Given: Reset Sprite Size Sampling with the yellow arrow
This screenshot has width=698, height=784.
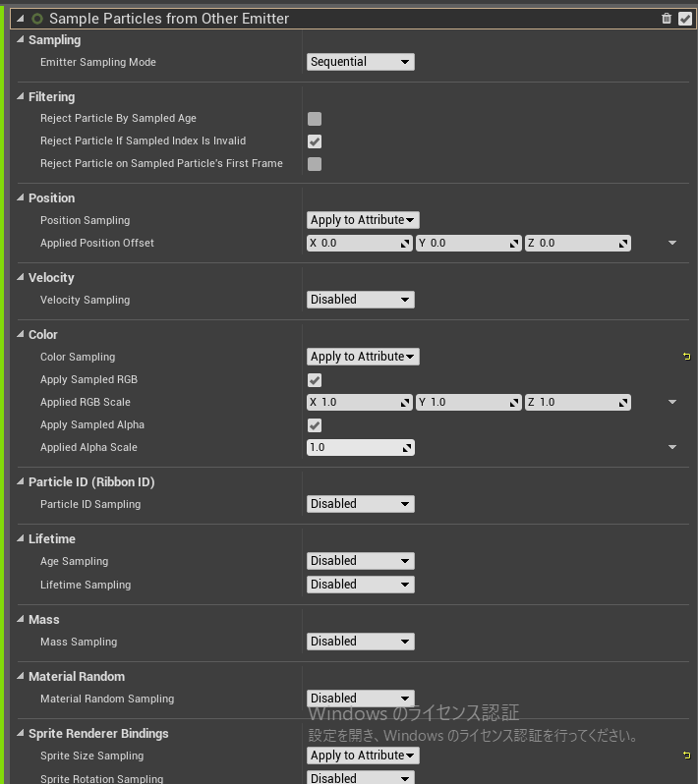Looking at the screenshot, I should [686, 756].
